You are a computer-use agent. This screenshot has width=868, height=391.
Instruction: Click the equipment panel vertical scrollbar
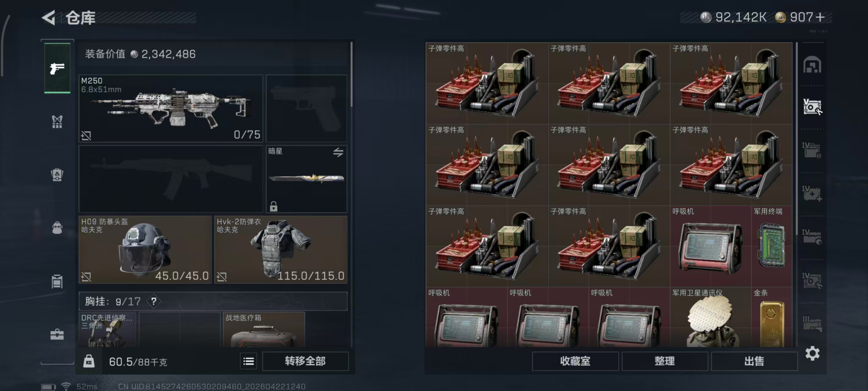pyautogui.click(x=352, y=74)
